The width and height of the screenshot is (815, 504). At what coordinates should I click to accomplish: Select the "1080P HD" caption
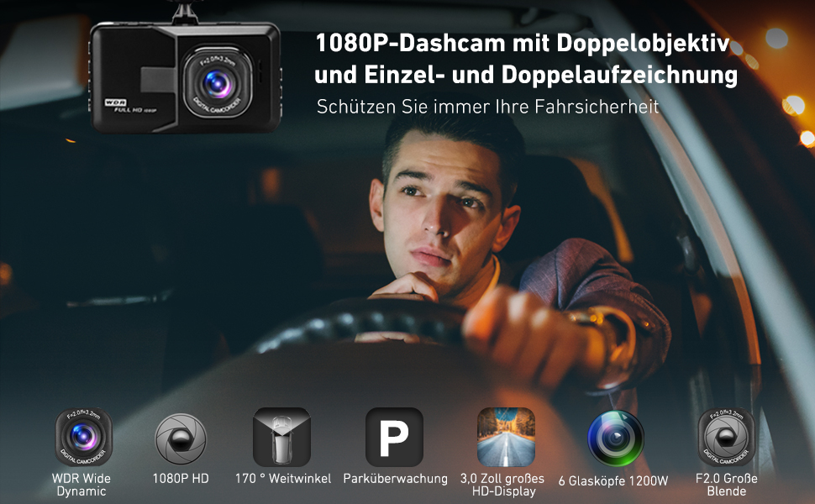181,479
